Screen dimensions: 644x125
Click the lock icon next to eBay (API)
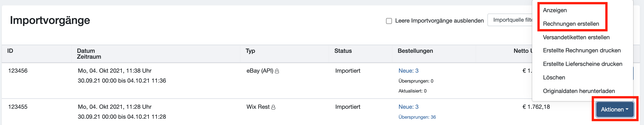[x=277, y=71]
